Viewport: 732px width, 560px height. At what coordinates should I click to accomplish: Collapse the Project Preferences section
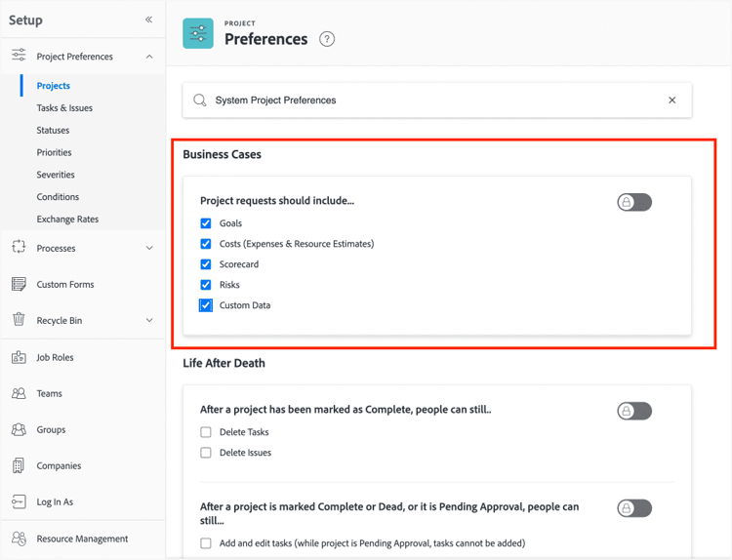pos(149,57)
